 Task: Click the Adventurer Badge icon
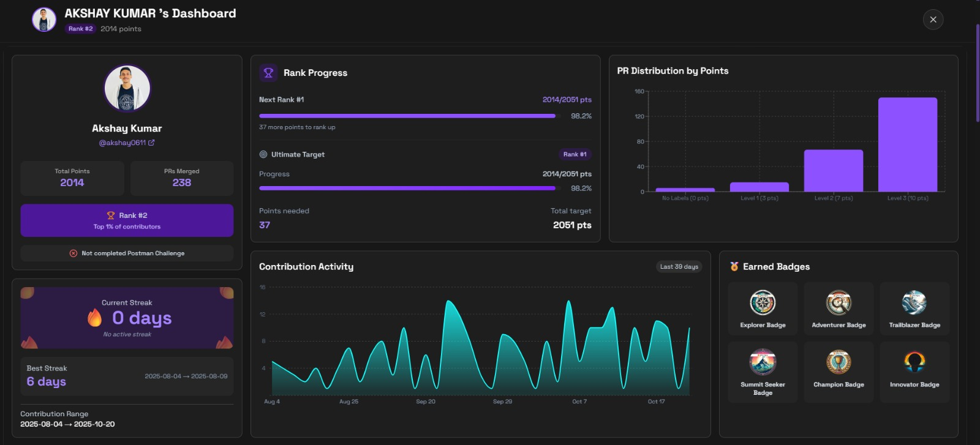[x=839, y=302]
